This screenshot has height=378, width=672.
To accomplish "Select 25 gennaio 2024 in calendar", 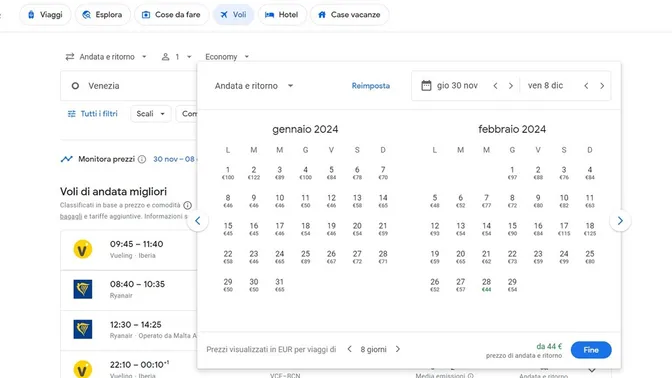I will point(306,257).
